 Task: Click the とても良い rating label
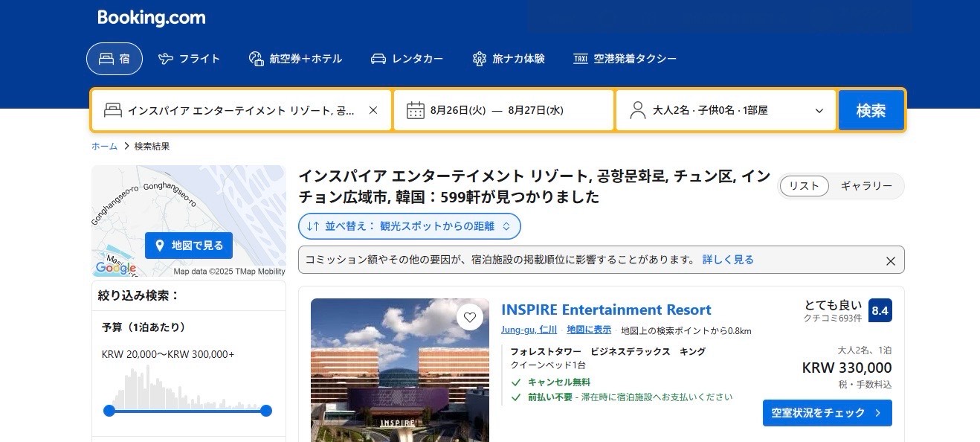[834, 305]
